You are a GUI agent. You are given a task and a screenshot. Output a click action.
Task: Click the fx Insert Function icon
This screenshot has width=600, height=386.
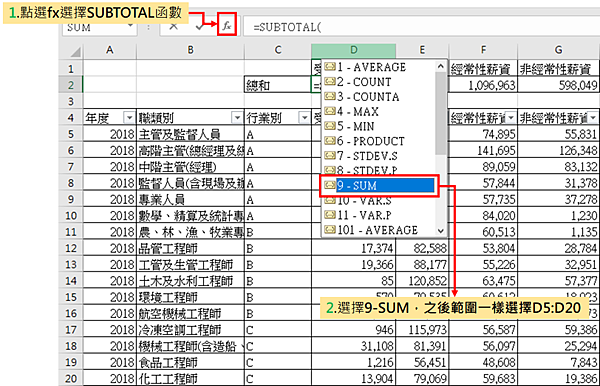click(x=227, y=26)
